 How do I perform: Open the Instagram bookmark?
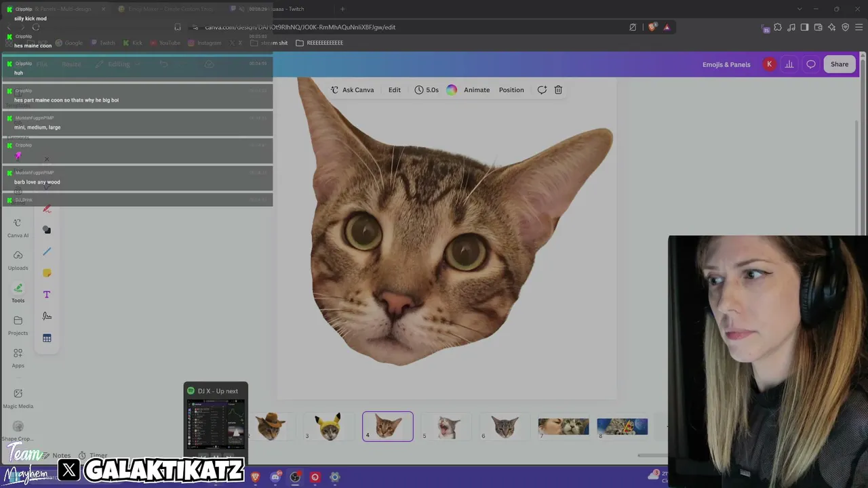204,43
